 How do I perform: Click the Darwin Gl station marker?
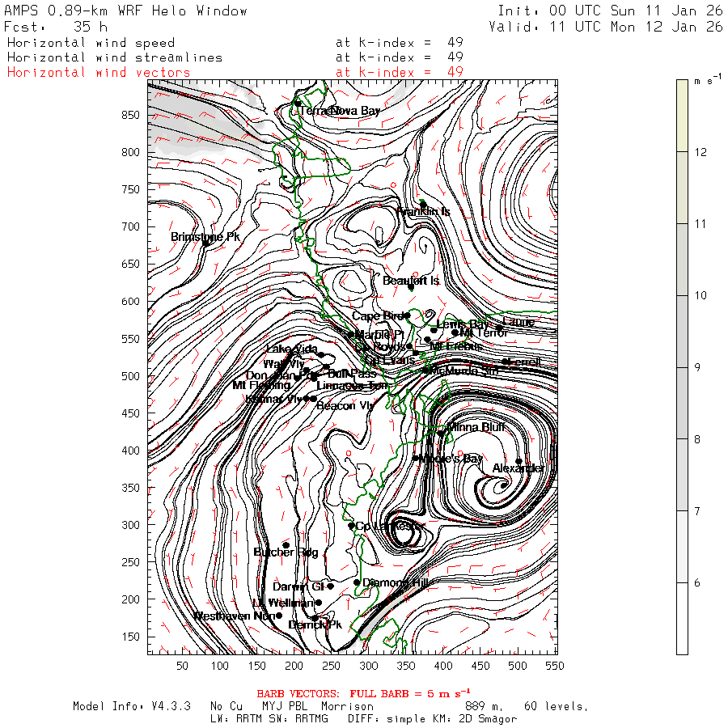pos(330,586)
